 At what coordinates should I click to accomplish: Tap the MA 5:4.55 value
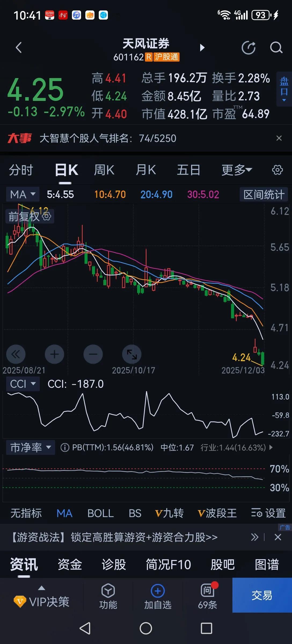[x=60, y=195]
